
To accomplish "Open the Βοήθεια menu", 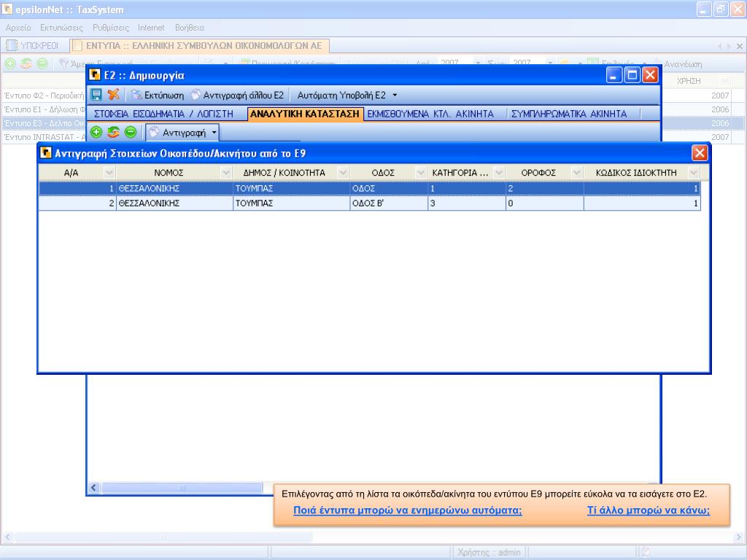I will pyautogui.click(x=190, y=28).
